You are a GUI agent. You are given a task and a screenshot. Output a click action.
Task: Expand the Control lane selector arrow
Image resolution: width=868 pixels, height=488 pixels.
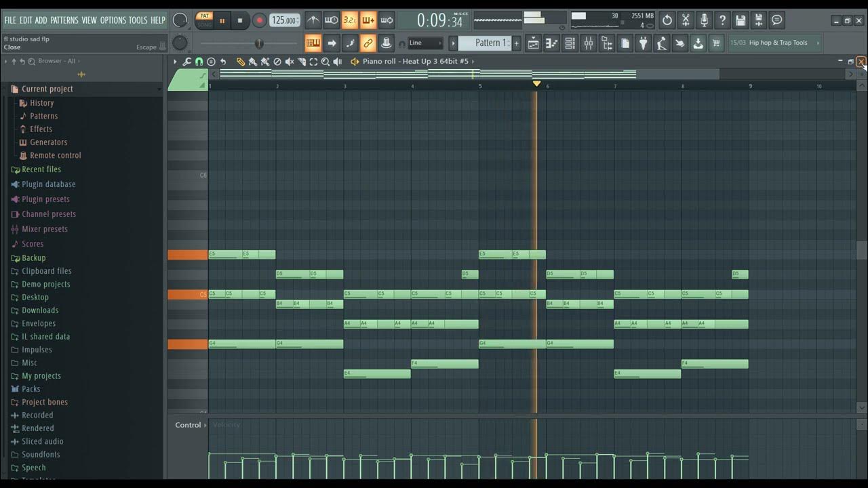[x=205, y=425]
